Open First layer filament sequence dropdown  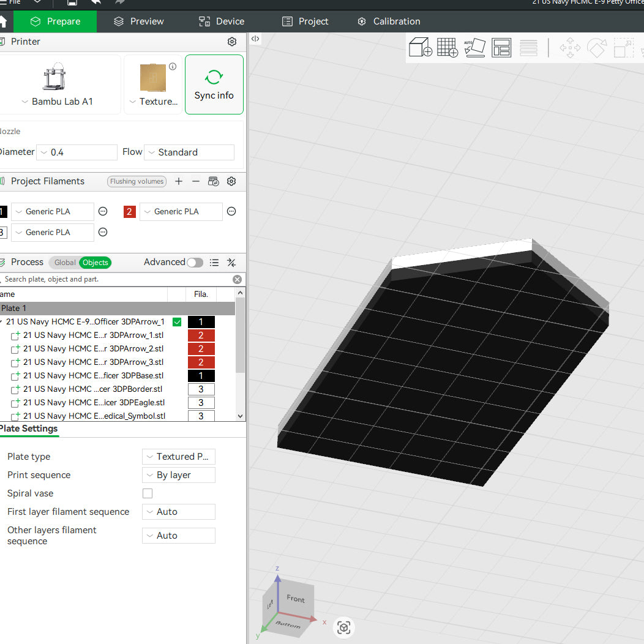tap(179, 512)
